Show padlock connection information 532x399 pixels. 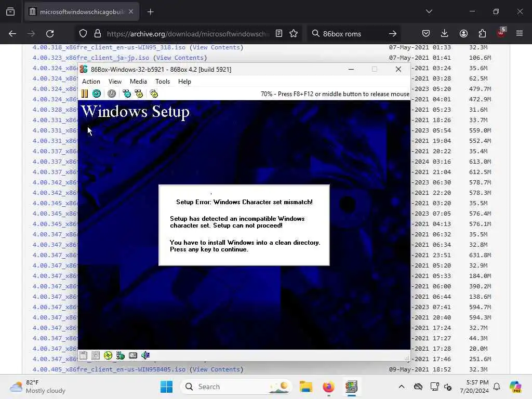point(98,33)
